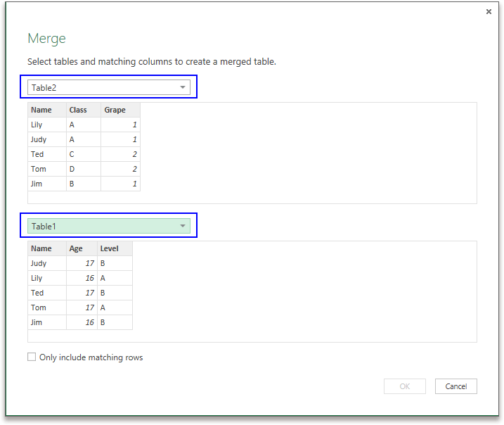Click the Judy cell in the Table1 preview
This screenshot has width=504, height=425.
pyautogui.click(x=47, y=263)
